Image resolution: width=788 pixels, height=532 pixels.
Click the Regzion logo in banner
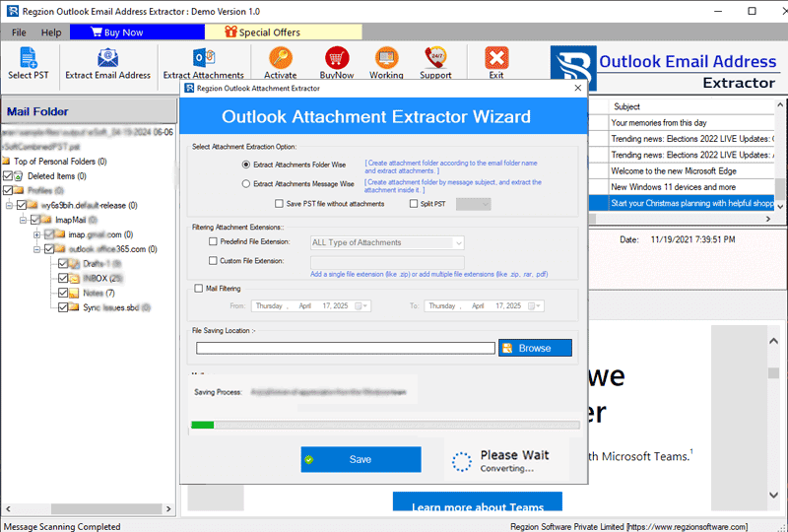pos(573,68)
